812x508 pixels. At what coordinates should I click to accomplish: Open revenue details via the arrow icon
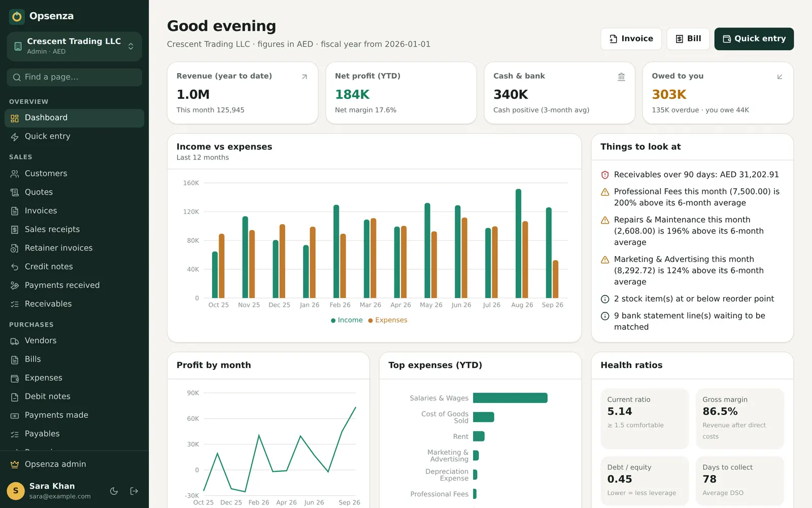pyautogui.click(x=304, y=77)
